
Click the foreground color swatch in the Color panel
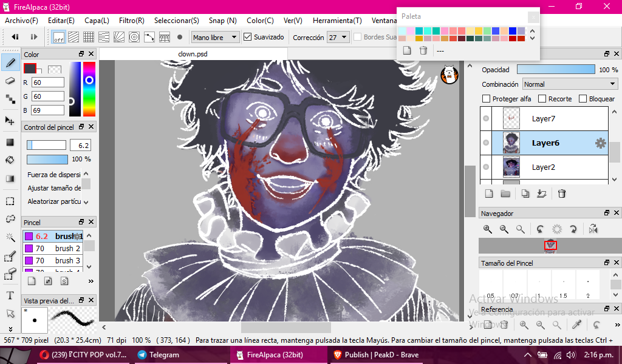tap(30, 69)
